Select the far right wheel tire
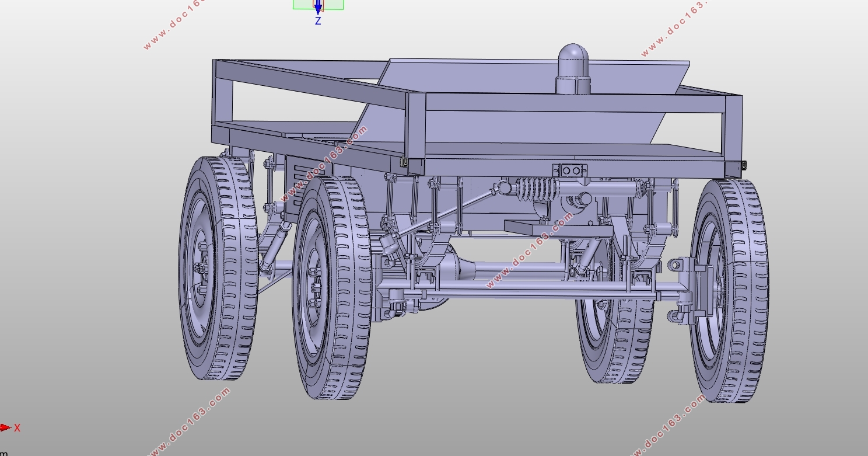The image size is (868, 456). [730, 290]
